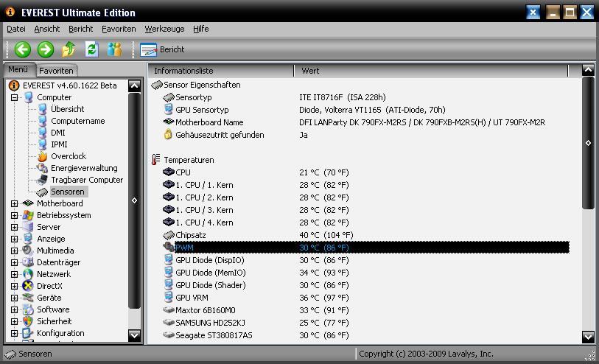This screenshot has height=364, width=599.
Task: Expand the Multimedia tree node
Action: (x=14, y=251)
